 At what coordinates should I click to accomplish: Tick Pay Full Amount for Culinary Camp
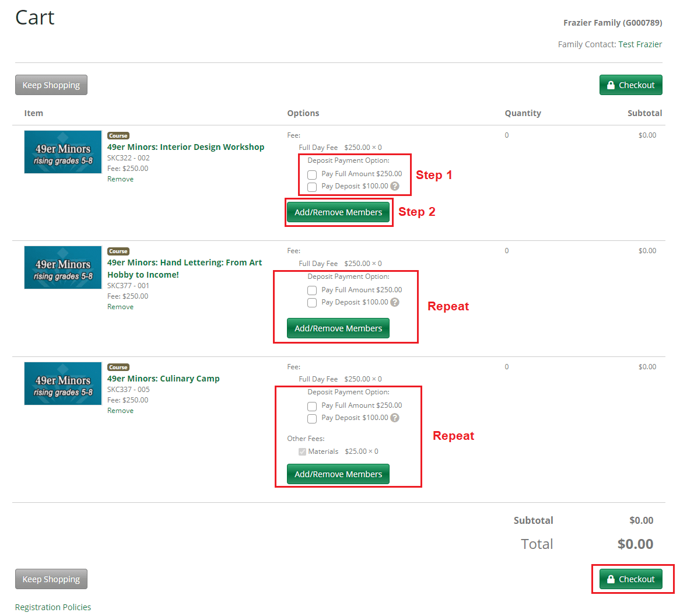click(x=312, y=406)
